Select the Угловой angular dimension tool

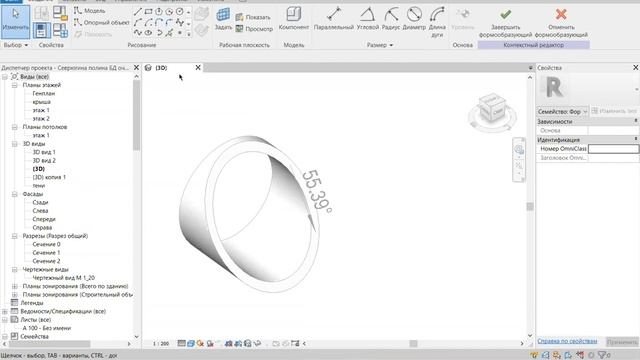[367, 19]
